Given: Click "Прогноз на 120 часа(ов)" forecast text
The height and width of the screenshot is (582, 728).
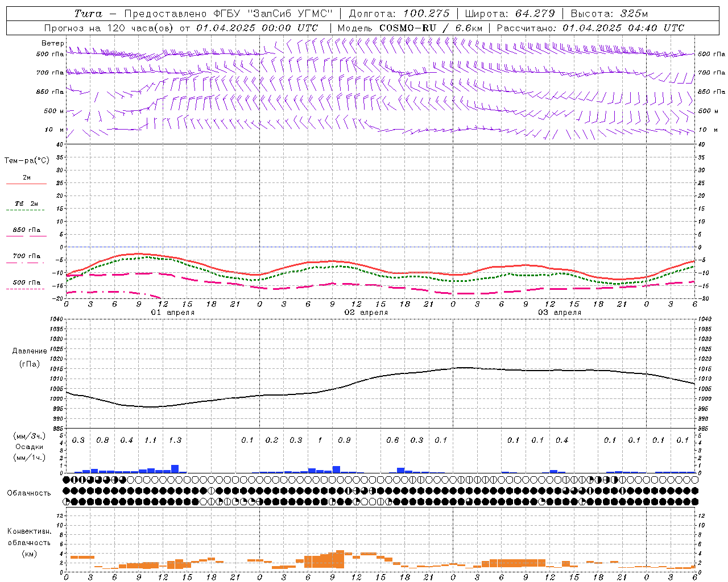Looking at the screenshot, I should click(x=110, y=28).
